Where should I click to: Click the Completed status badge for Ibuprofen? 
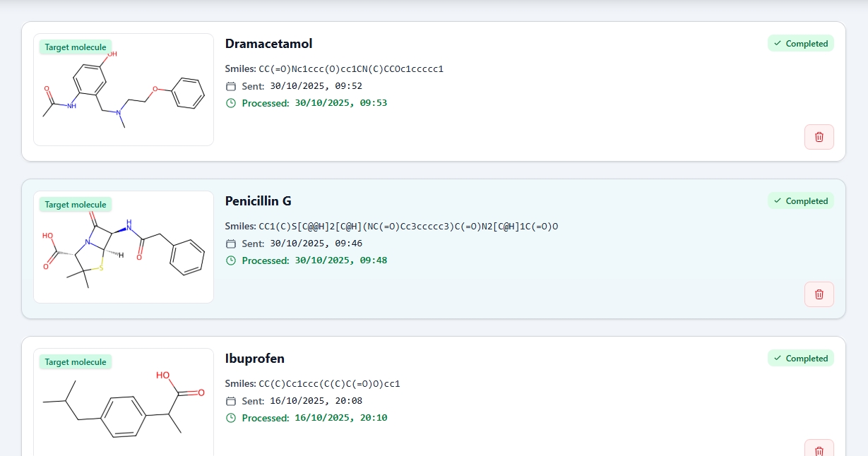pyautogui.click(x=801, y=359)
